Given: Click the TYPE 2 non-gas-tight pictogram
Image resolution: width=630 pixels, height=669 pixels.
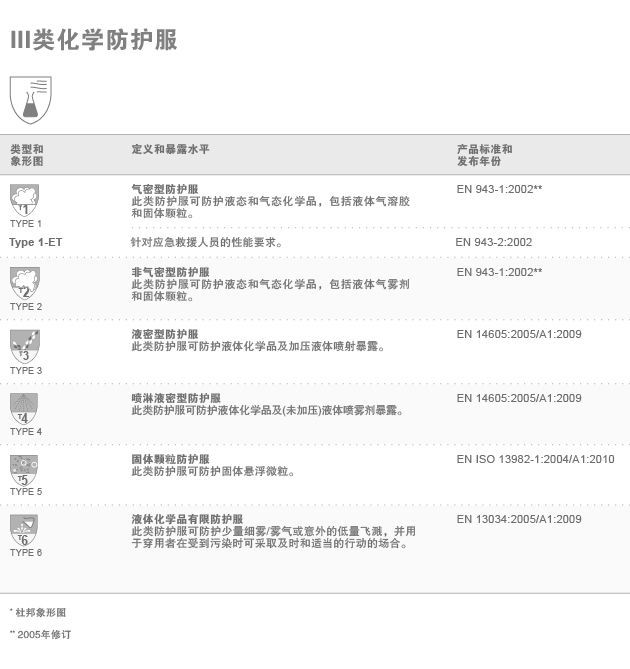Looking at the screenshot, I should tap(25, 283).
